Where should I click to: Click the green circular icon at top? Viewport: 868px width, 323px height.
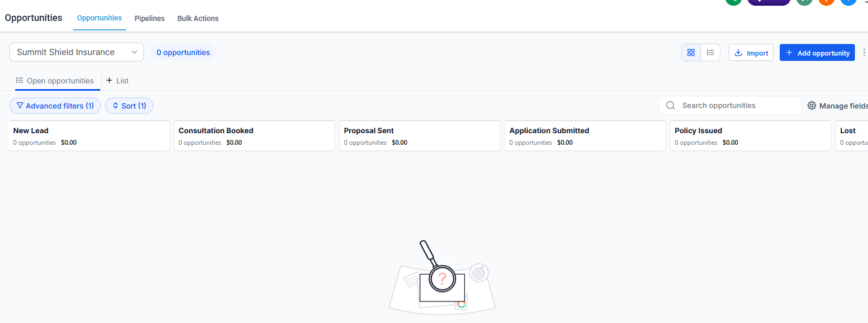734,2
